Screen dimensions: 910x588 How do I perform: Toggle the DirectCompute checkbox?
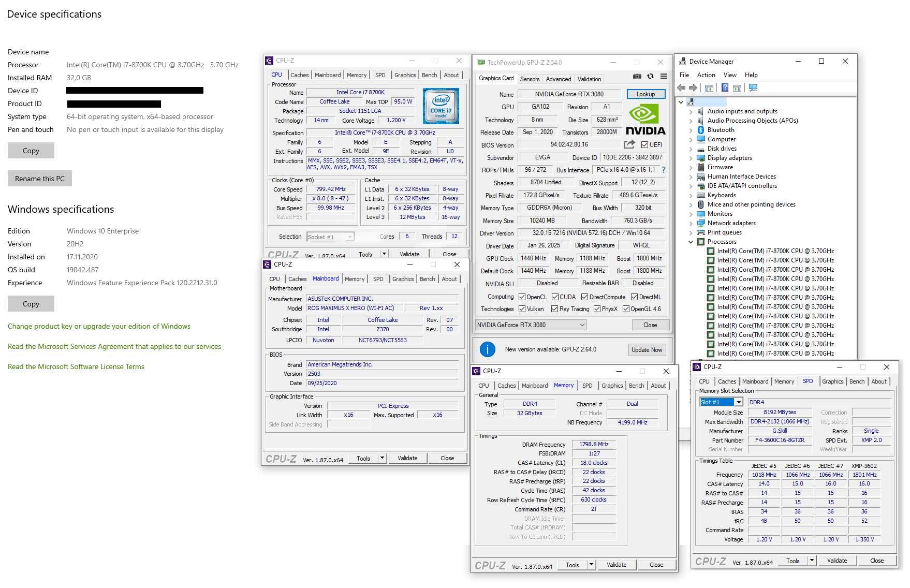pos(584,297)
